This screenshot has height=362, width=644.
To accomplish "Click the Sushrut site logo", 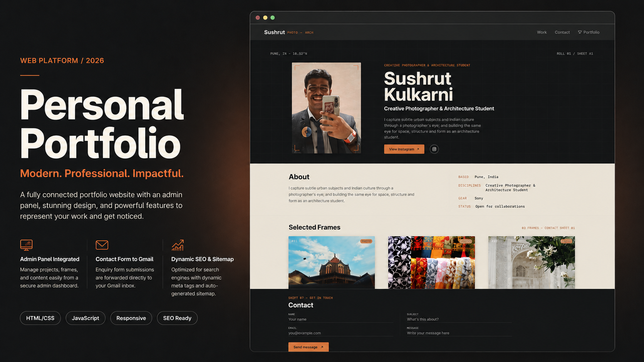I will tap(274, 32).
